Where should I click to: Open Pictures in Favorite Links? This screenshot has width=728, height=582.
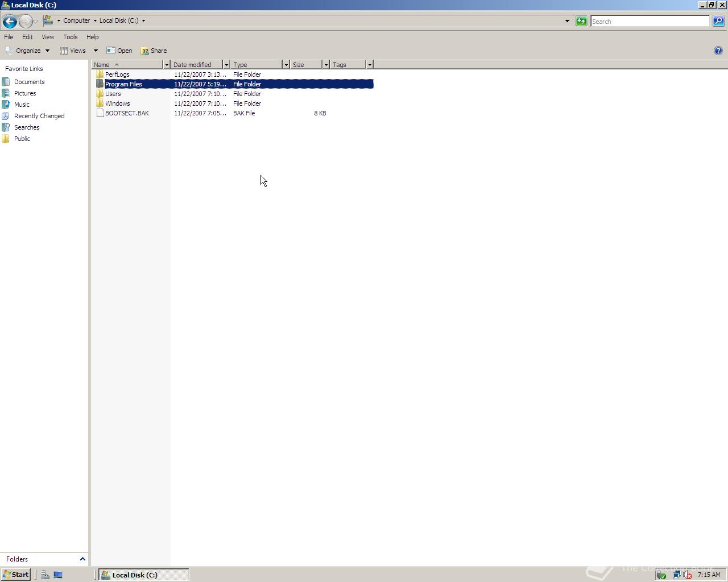(25, 93)
